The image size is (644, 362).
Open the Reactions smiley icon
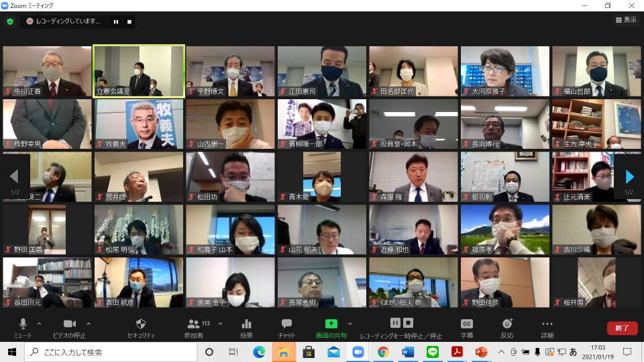(507, 323)
